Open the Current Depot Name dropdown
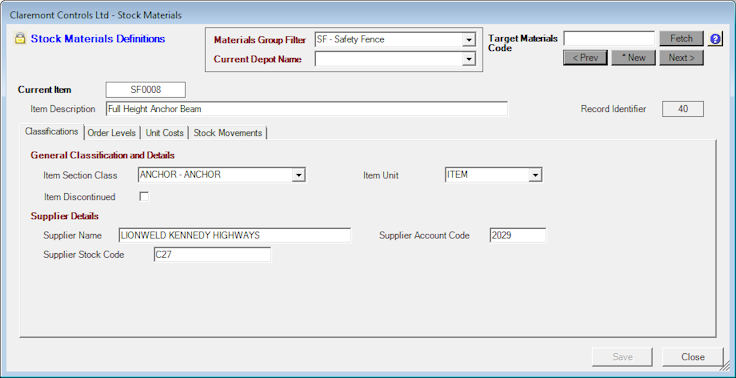Image resolution: width=736 pixels, height=378 pixels. pos(468,59)
